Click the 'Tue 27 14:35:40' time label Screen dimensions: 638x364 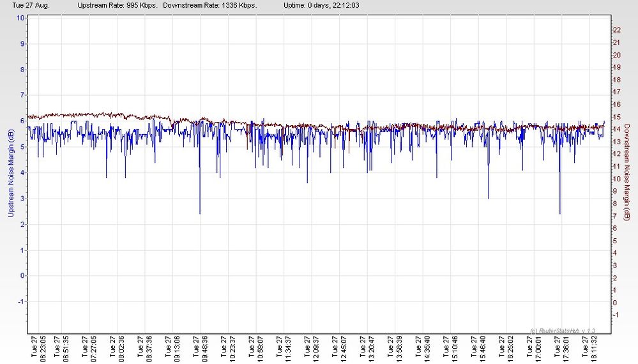pos(423,349)
